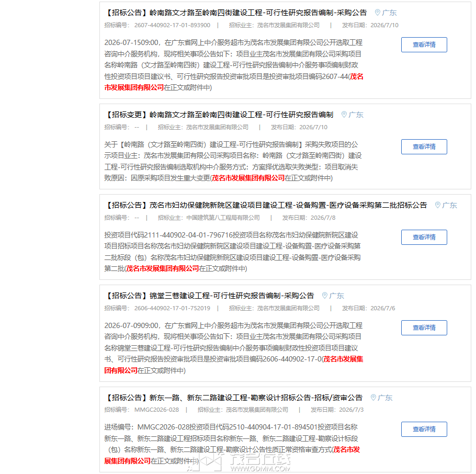
Task: Open 锦堂三巷建设工程 可行性研究报告 title
Action: (209, 296)
